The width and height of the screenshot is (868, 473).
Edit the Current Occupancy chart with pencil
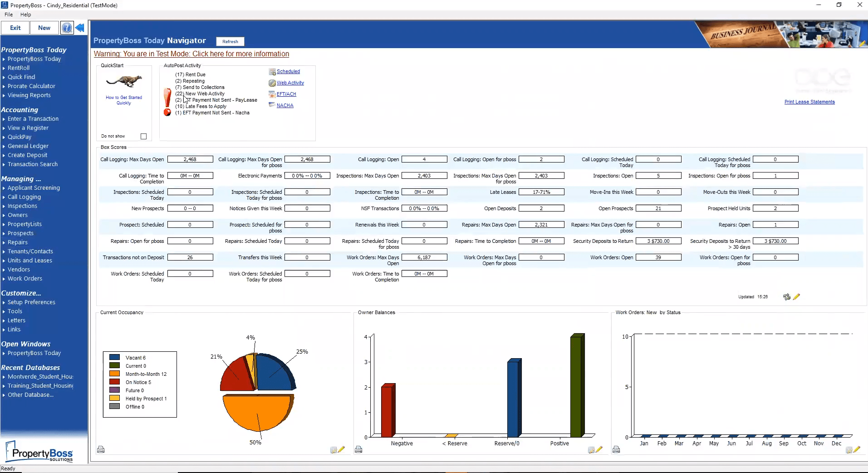click(x=342, y=449)
